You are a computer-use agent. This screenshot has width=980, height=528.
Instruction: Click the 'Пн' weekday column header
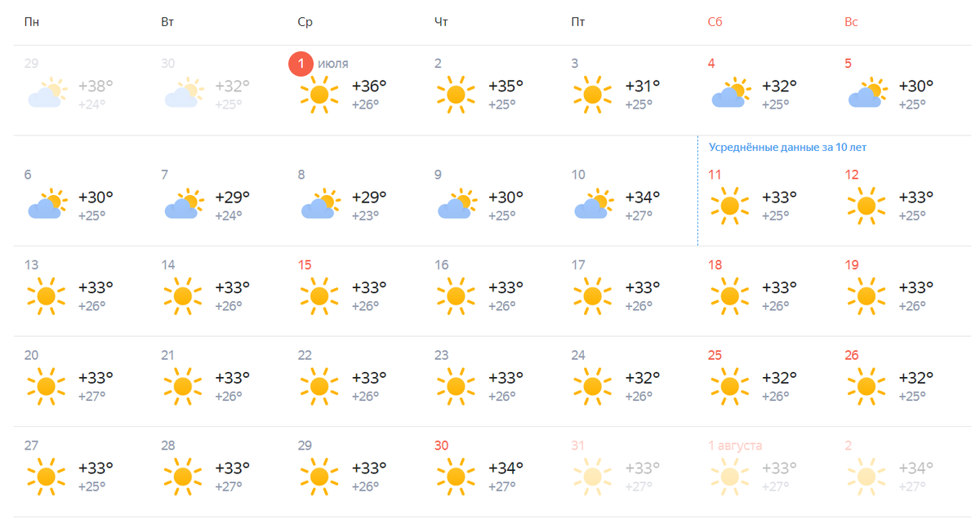[x=32, y=22]
